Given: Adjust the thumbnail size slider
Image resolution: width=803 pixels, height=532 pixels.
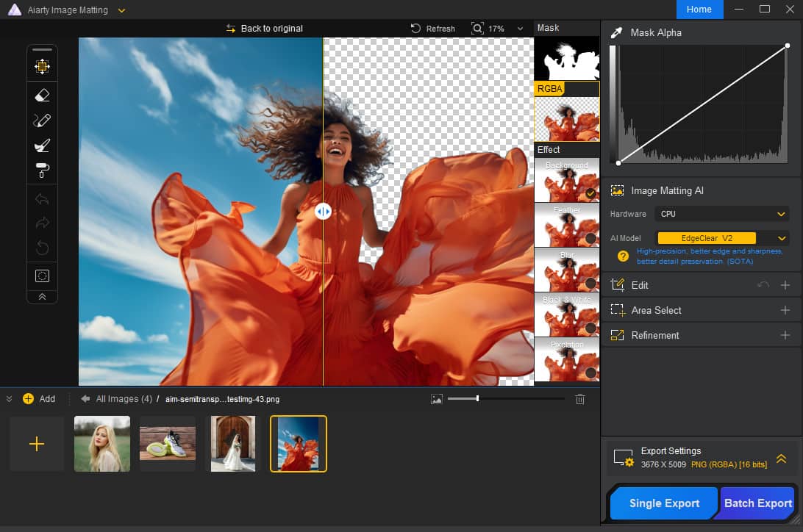Looking at the screenshot, I should point(477,398).
